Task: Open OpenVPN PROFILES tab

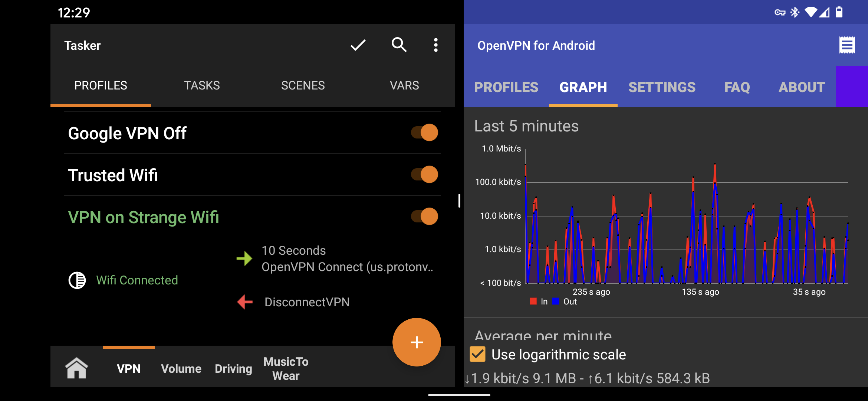Action: (506, 87)
